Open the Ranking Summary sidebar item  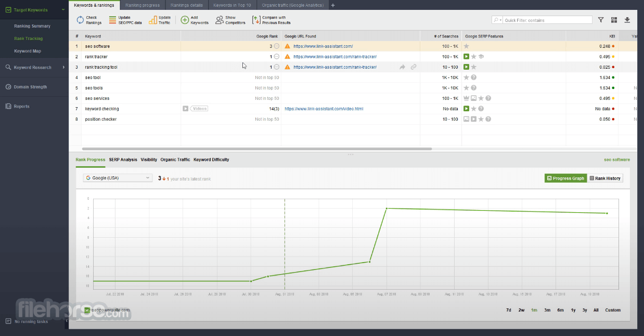(x=32, y=26)
